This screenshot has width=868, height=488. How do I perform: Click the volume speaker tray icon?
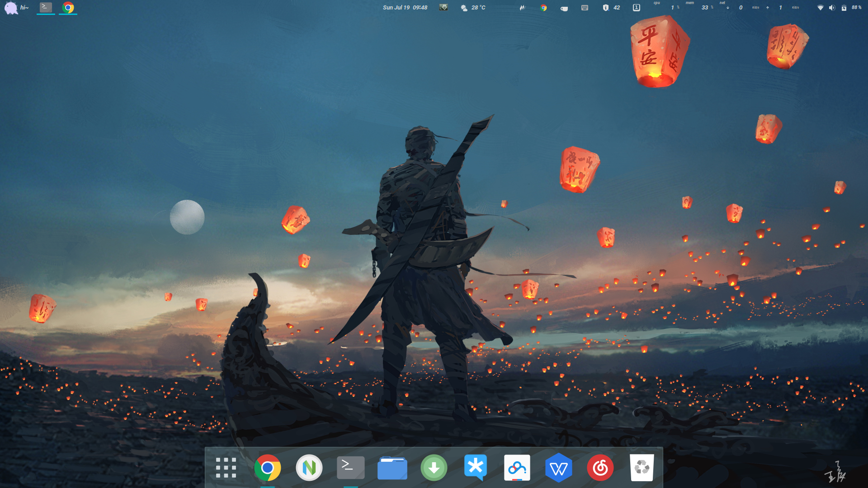coord(832,8)
